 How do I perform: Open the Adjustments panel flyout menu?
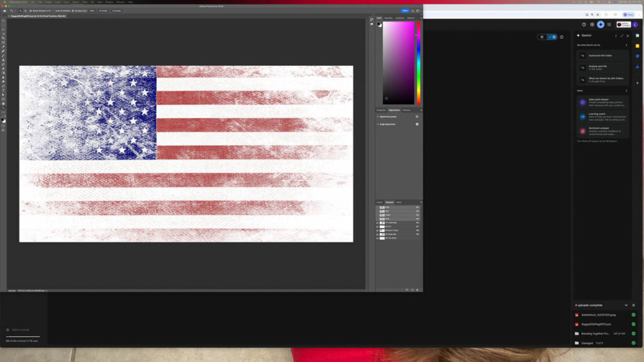(421, 110)
